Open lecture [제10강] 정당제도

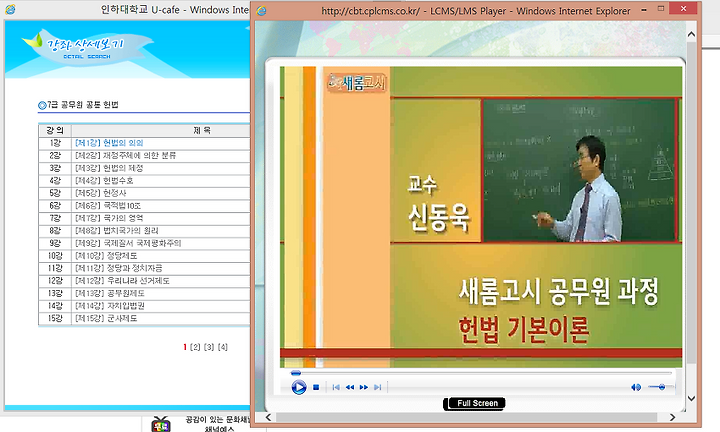106,256
